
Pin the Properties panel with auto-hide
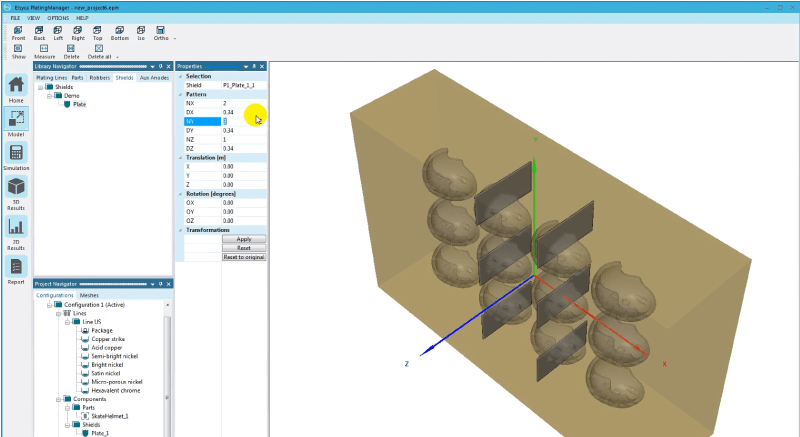click(255, 66)
